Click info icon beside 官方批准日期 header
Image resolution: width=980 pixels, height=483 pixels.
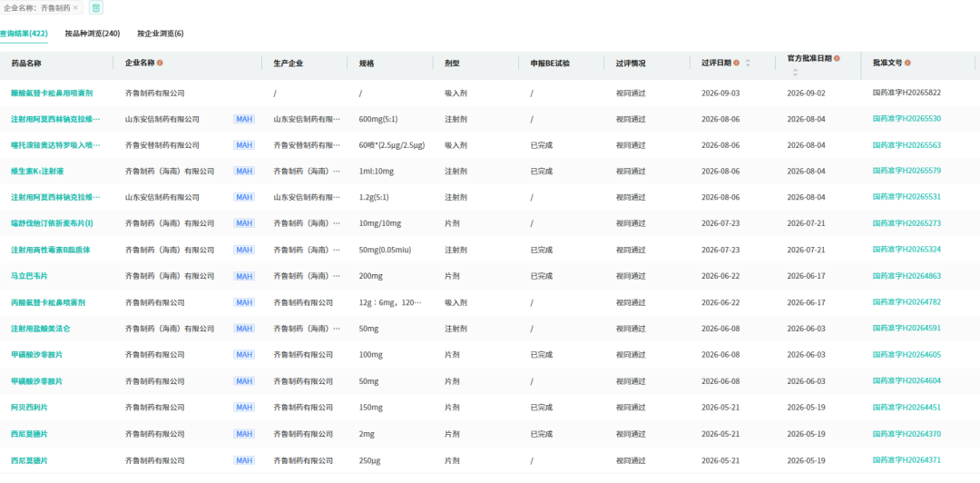[837, 58]
